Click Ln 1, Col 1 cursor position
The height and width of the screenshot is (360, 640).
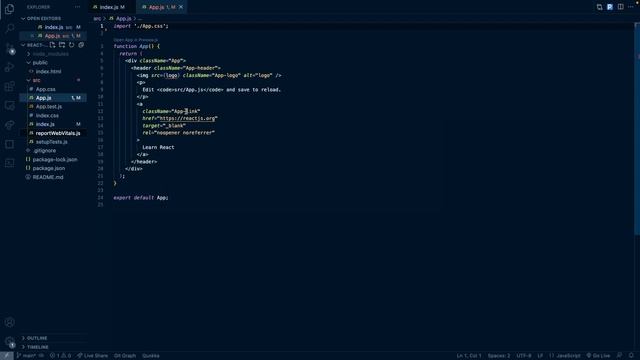(x=469, y=356)
